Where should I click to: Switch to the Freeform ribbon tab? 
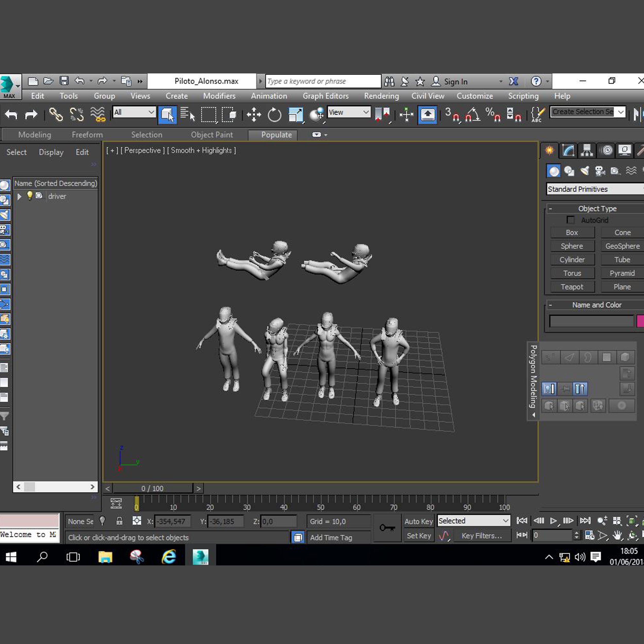pos(87,135)
